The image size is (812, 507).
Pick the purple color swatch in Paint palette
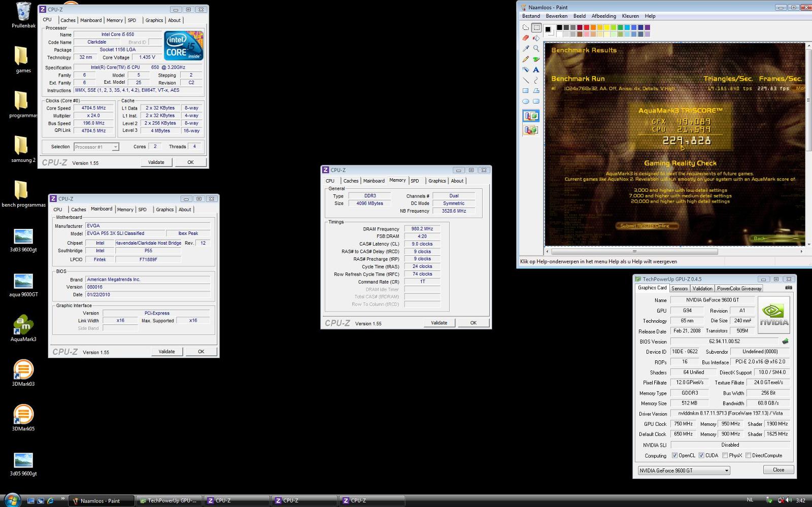click(647, 27)
